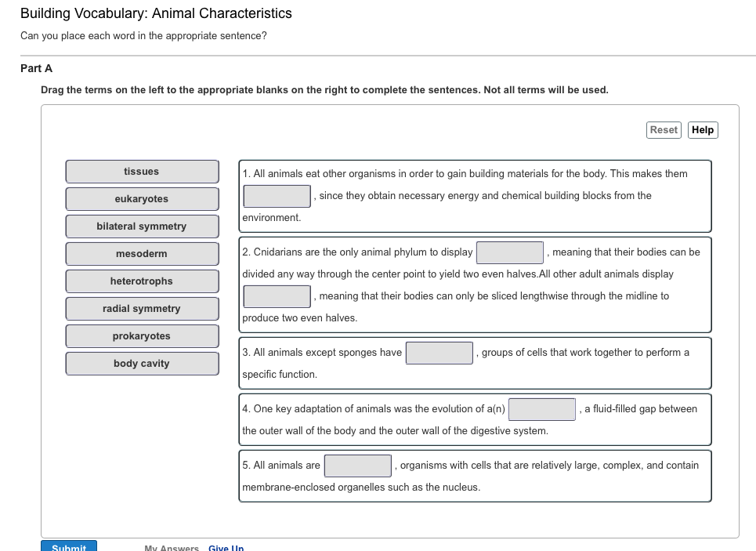Click the Reset button
The image size is (756, 551).
tap(663, 129)
